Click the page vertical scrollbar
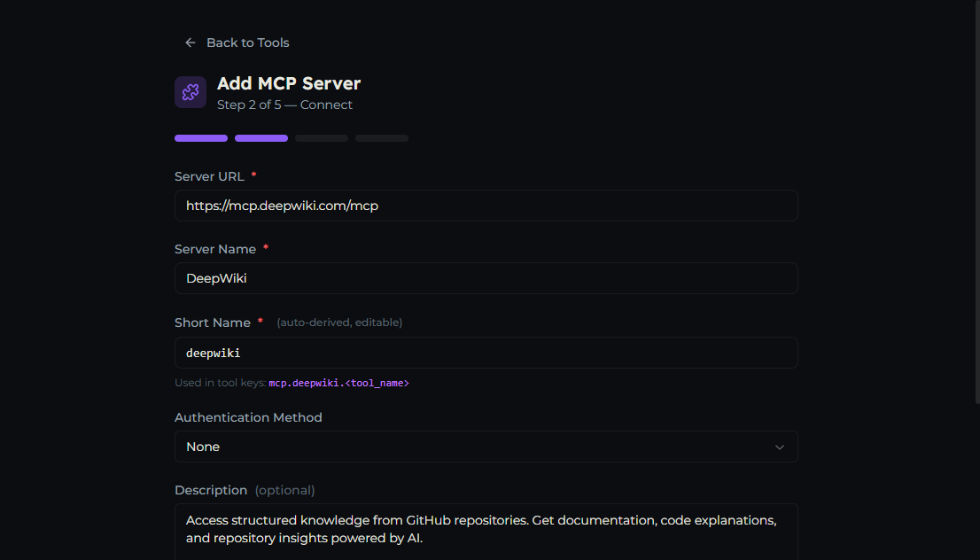Screen dimensions: 980x560 pyautogui.click(x=977, y=202)
